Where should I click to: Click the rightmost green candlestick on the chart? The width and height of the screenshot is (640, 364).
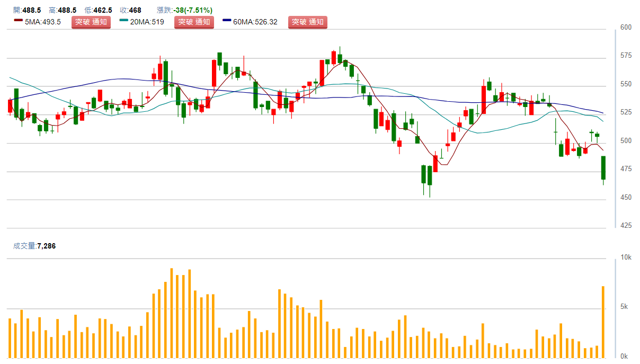pyautogui.click(x=603, y=167)
